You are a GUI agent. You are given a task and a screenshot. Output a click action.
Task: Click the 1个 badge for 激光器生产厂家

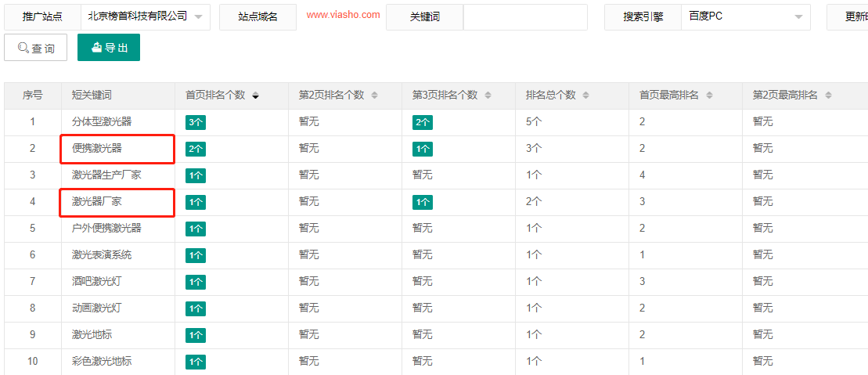click(x=196, y=175)
